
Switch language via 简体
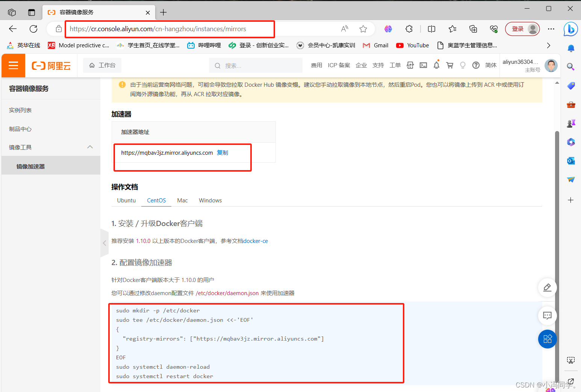point(491,65)
